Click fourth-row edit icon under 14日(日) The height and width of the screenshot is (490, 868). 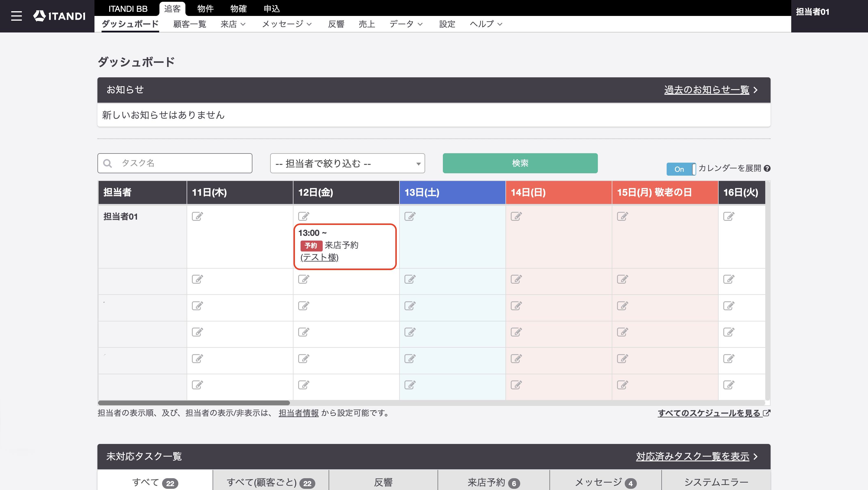click(516, 332)
